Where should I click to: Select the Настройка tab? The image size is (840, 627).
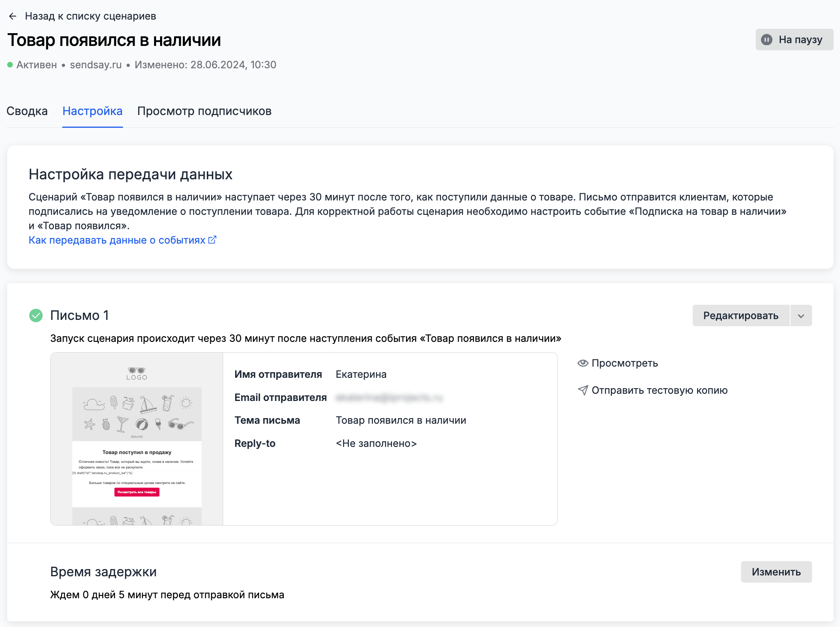(92, 111)
